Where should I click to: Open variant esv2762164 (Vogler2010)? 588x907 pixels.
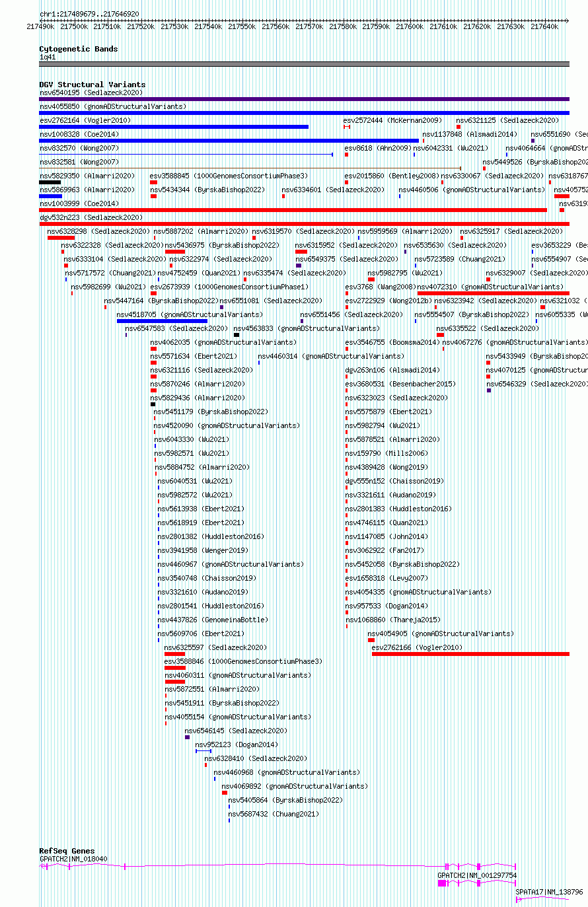point(174,127)
